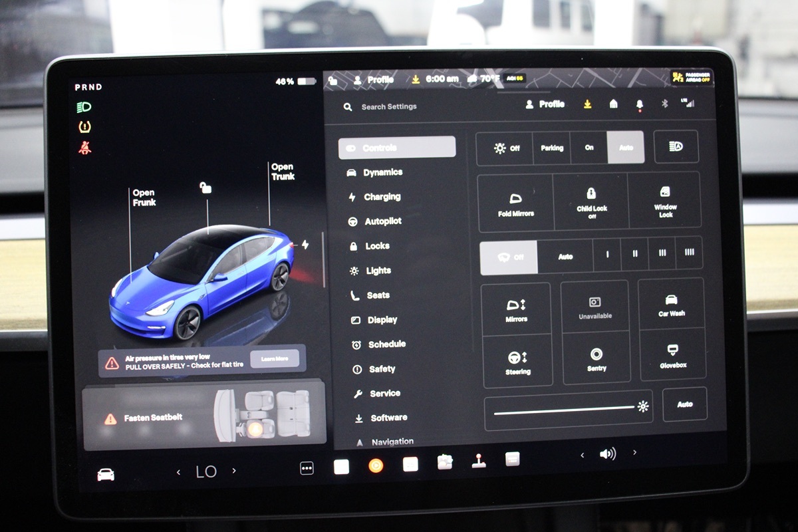Viewport: 798px width, 532px height.
Task: Lower volume with left chevron
Action: coord(583,455)
